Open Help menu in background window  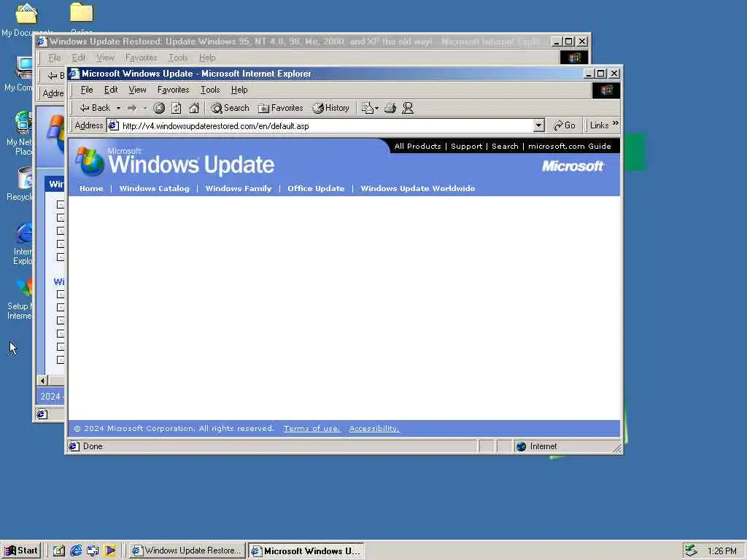tap(207, 58)
